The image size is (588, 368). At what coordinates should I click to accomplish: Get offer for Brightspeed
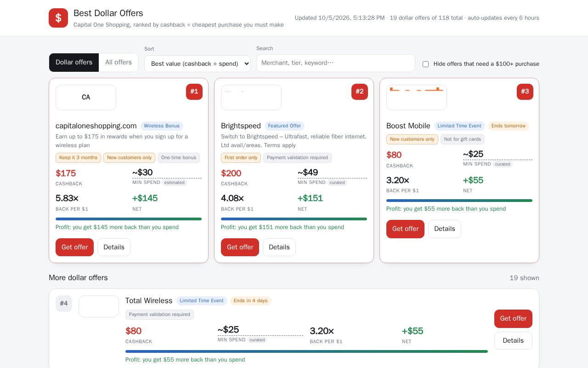(x=240, y=247)
